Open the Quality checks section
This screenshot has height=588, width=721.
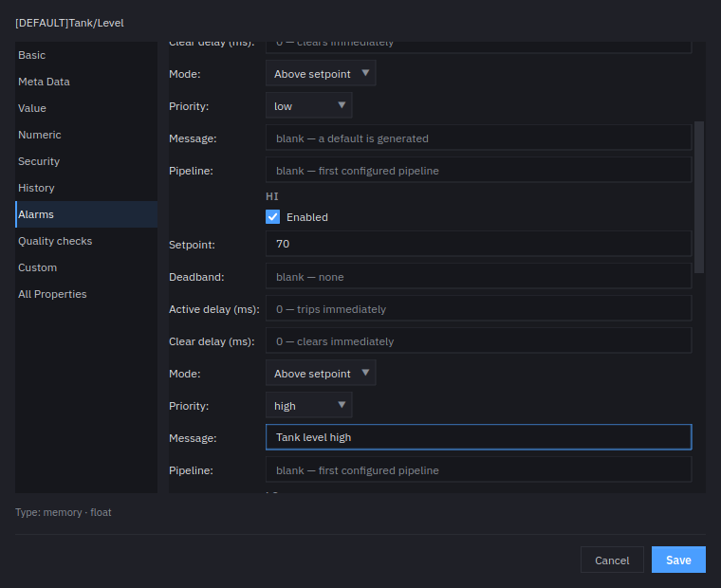pos(86,241)
